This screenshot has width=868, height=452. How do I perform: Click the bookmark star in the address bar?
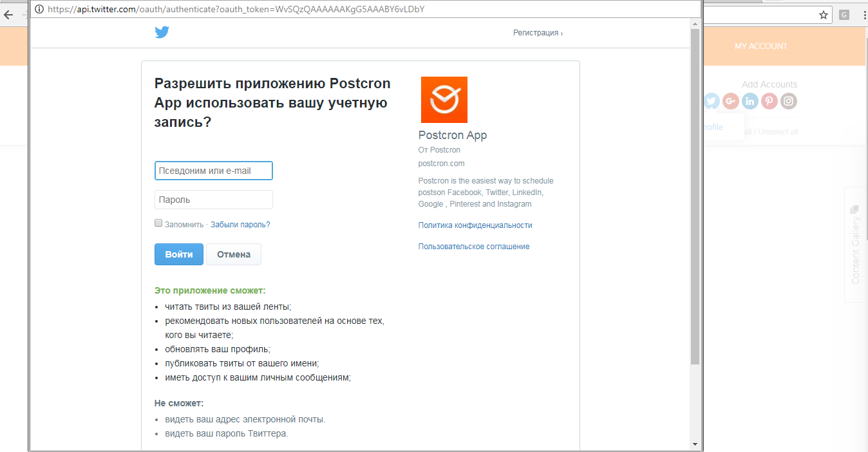(x=824, y=14)
